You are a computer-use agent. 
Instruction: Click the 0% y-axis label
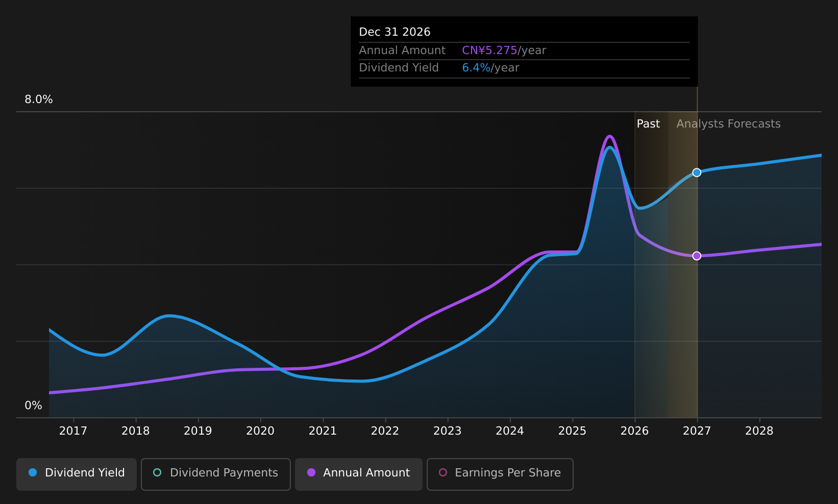[x=34, y=406]
